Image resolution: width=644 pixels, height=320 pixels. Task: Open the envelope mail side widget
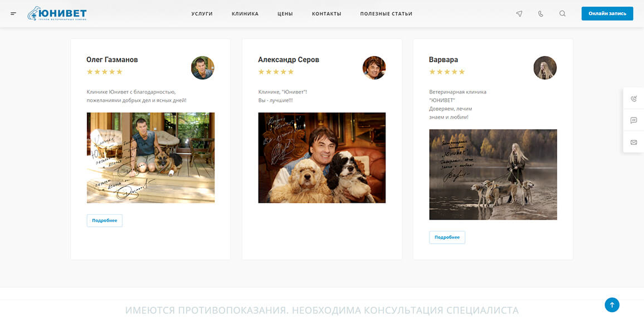point(633,142)
